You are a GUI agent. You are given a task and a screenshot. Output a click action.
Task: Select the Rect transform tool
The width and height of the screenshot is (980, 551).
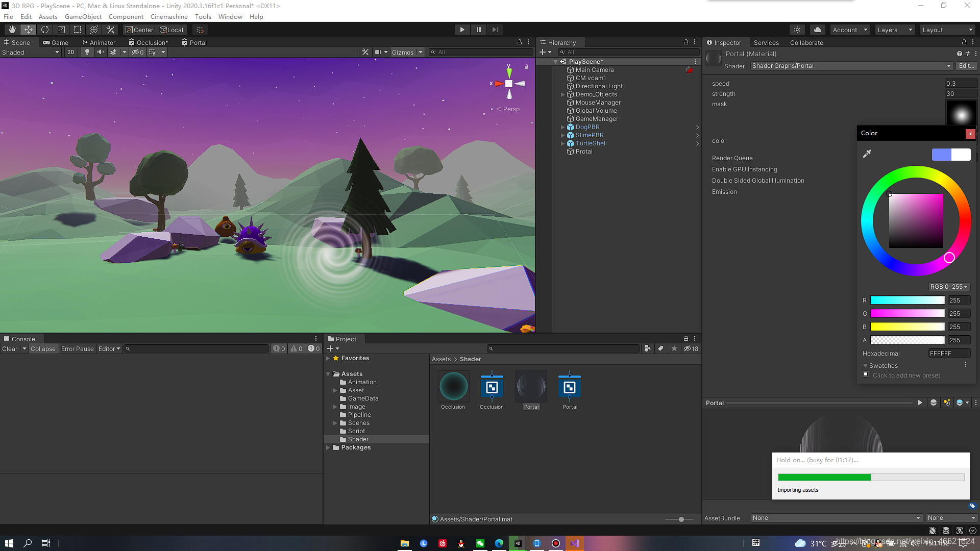pos(78,30)
